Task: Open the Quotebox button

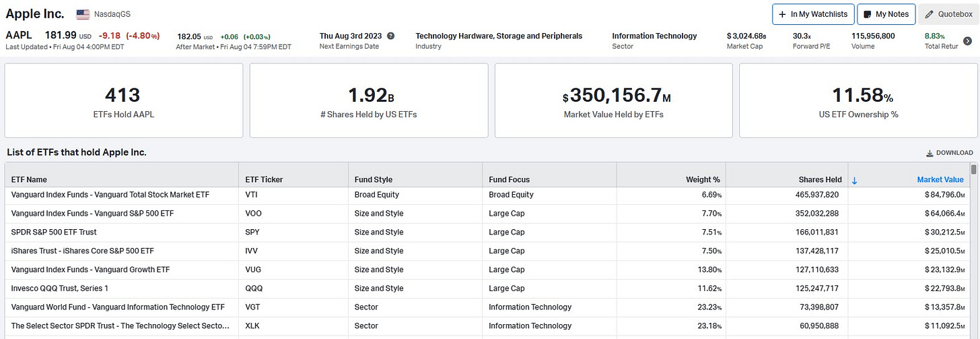Action: click(948, 14)
